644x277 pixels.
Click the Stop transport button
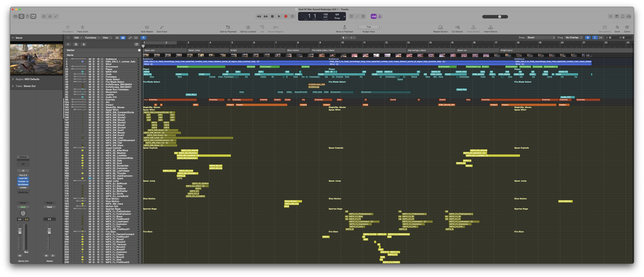(272, 16)
